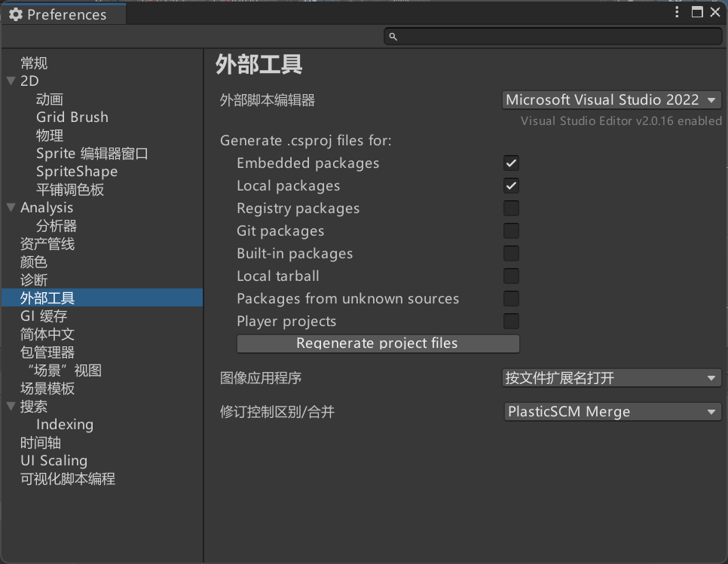Open the 颜色 preferences page
Image resolution: width=728 pixels, height=564 pixels.
pos(34,262)
